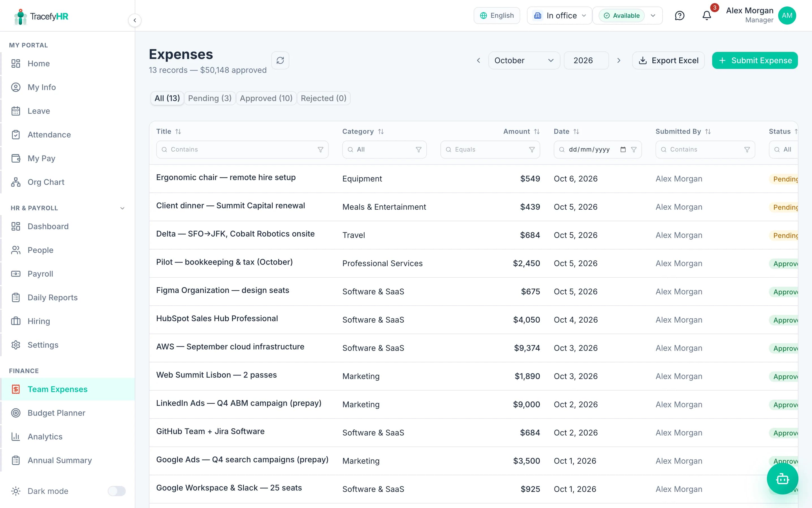Sort by Amount column
Image resolution: width=812 pixels, height=508 pixels.
pos(537,131)
